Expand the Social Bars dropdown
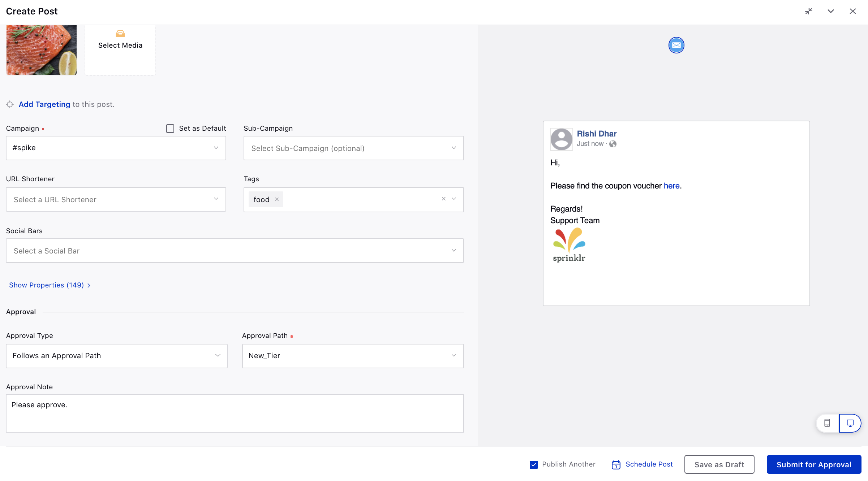Screen dimensions: 868x481 [x=453, y=250]
